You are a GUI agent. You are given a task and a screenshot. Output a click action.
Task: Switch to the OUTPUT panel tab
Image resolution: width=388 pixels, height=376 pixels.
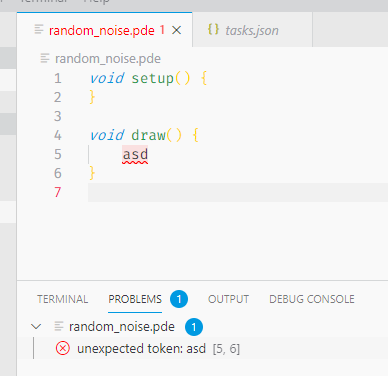[228, 299]
